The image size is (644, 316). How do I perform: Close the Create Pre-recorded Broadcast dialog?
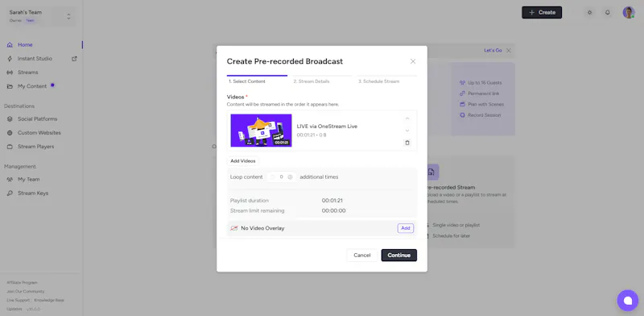pyautogui.click(x=413, y=61)
